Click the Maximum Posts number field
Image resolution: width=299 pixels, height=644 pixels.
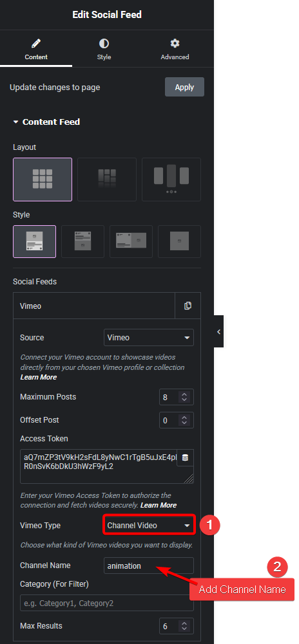coord(177,397)
